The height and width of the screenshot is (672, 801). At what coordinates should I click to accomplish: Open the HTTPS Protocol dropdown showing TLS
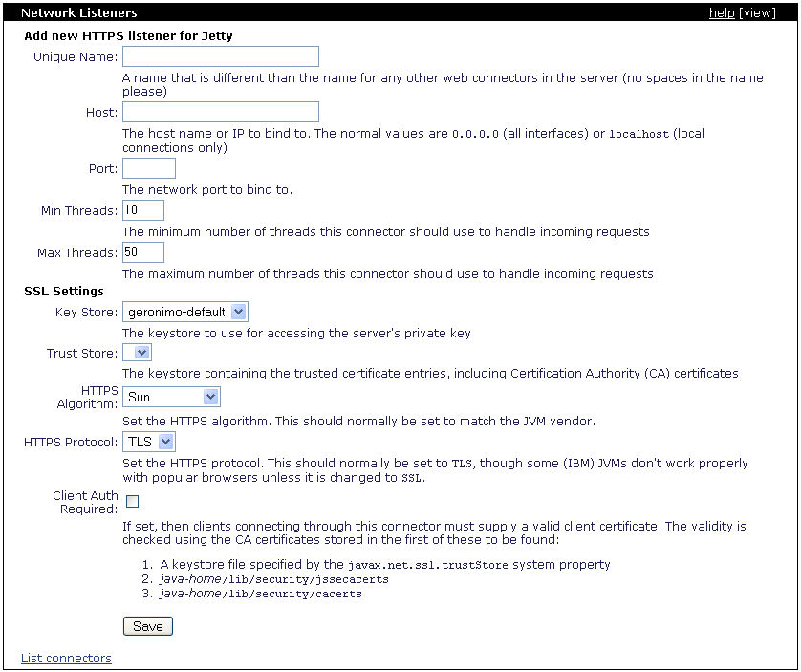pyautogui.click(x=149, y=442)
